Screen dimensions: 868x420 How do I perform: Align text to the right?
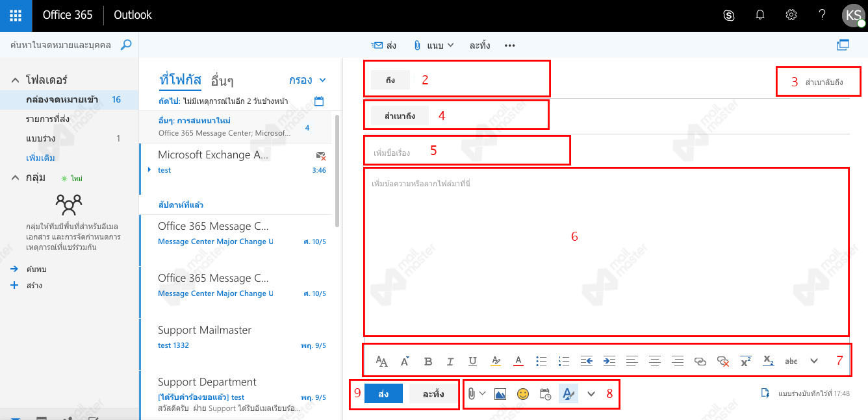tap(678, 362)
